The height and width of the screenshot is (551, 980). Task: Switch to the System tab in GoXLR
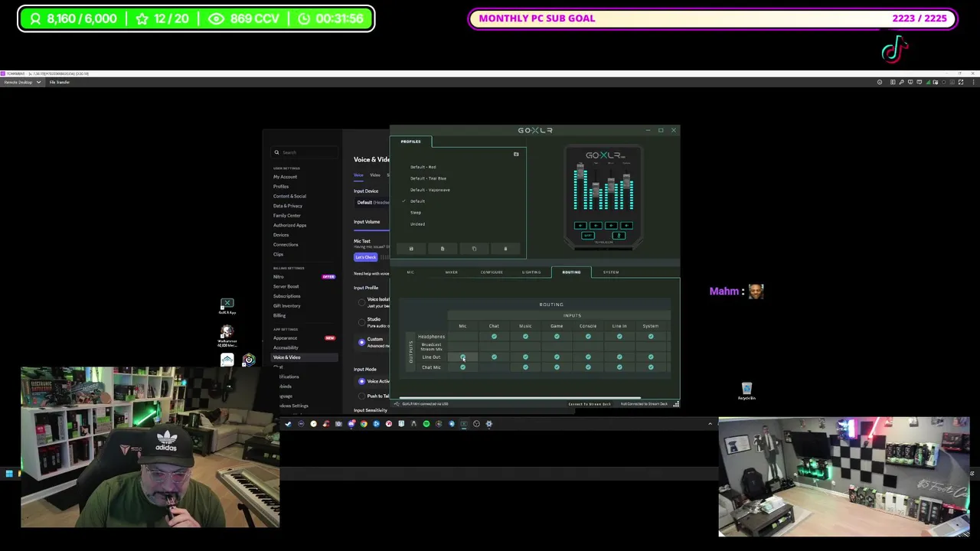611,272
